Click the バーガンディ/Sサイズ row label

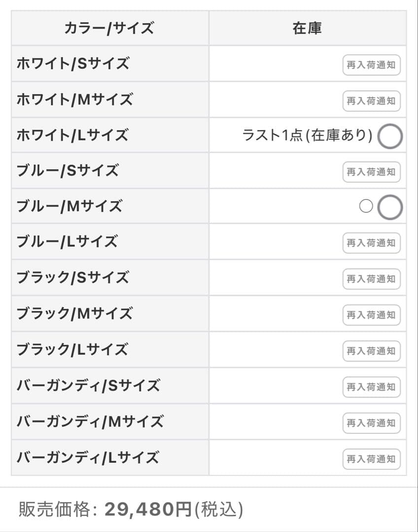(x=88, y=386)
